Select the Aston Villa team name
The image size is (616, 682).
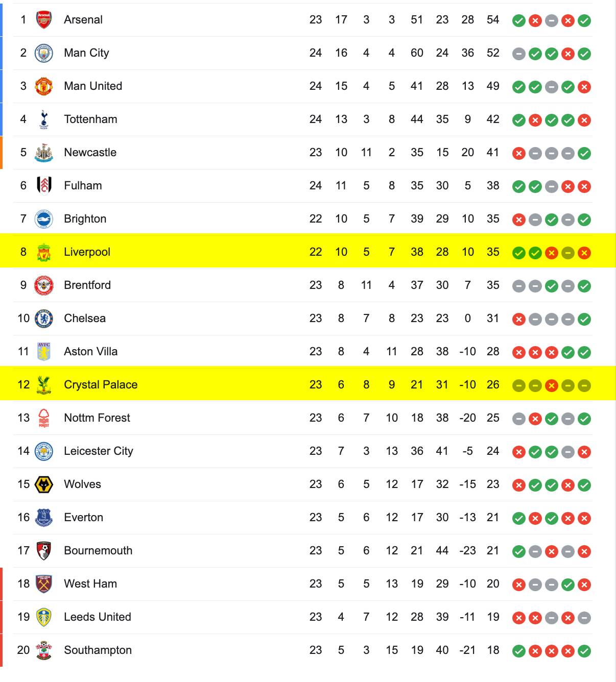90,352
